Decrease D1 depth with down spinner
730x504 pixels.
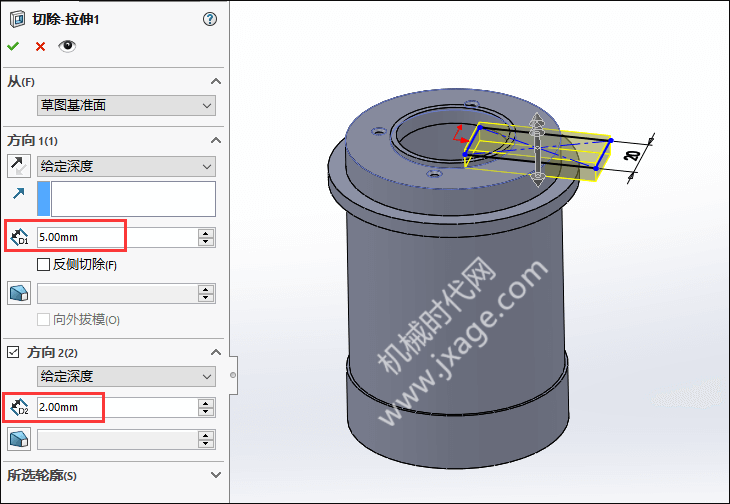(206, 242)
